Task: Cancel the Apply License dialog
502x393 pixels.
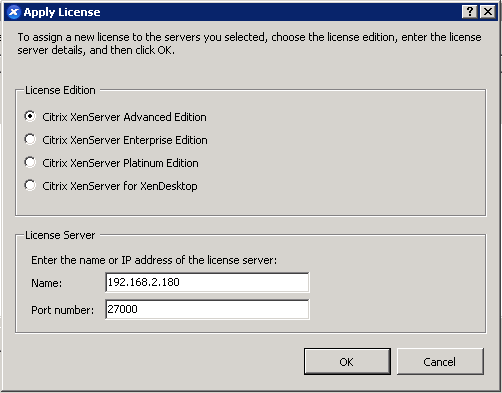Action: coord(440,362)
